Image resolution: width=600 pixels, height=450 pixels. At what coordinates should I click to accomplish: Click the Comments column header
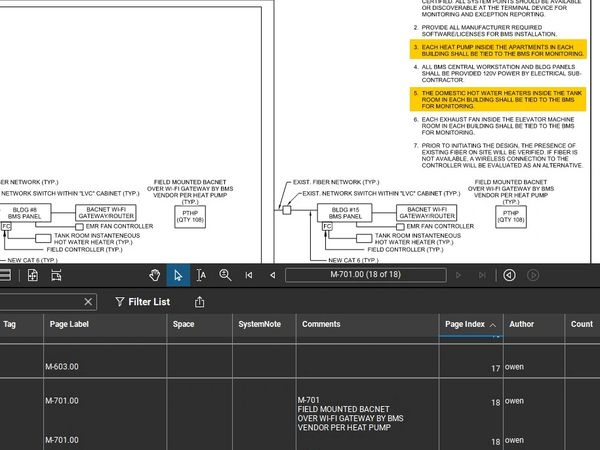pyautogui.click(x=321, y=324)
